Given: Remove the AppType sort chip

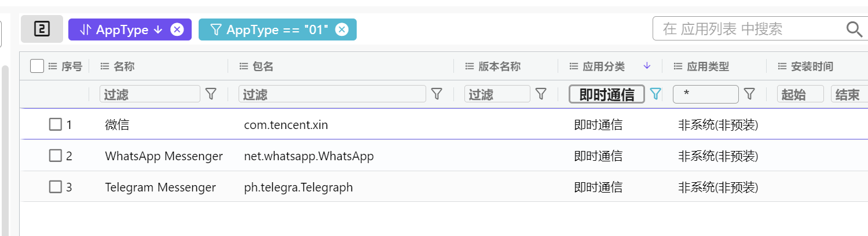Looking at the screenshot, I should pyautogui.click(x=177, y=30).
